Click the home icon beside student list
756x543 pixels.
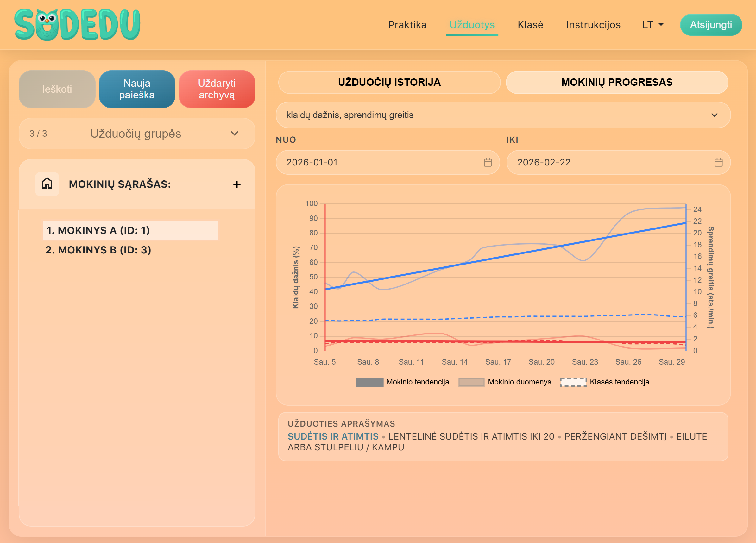[x=47, y=184]
